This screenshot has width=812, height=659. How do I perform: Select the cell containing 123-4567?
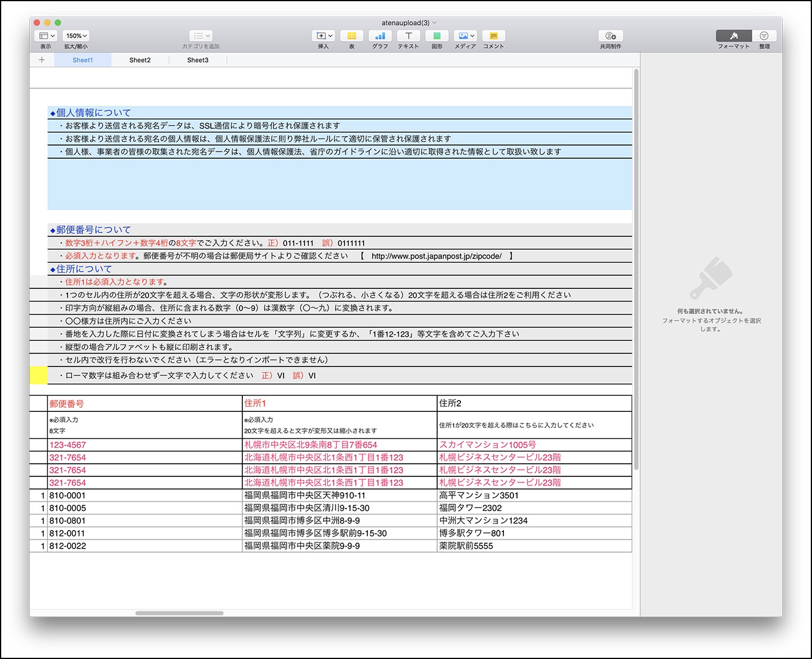(x=145, y=445)
